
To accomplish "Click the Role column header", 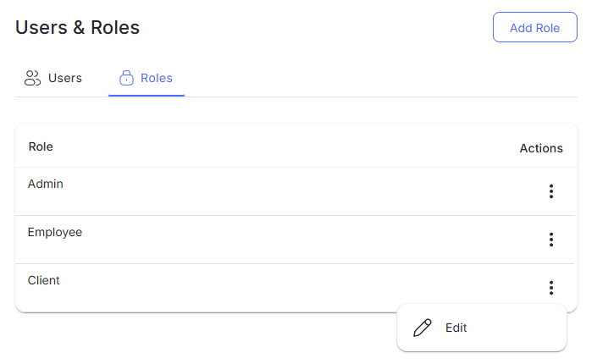I will tap(41, 146).
